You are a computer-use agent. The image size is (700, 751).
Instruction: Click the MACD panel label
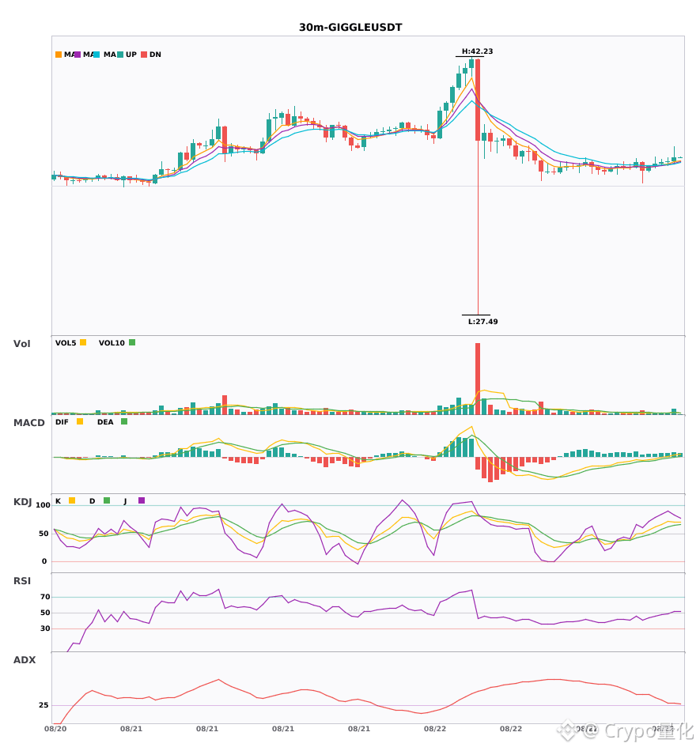28,423
